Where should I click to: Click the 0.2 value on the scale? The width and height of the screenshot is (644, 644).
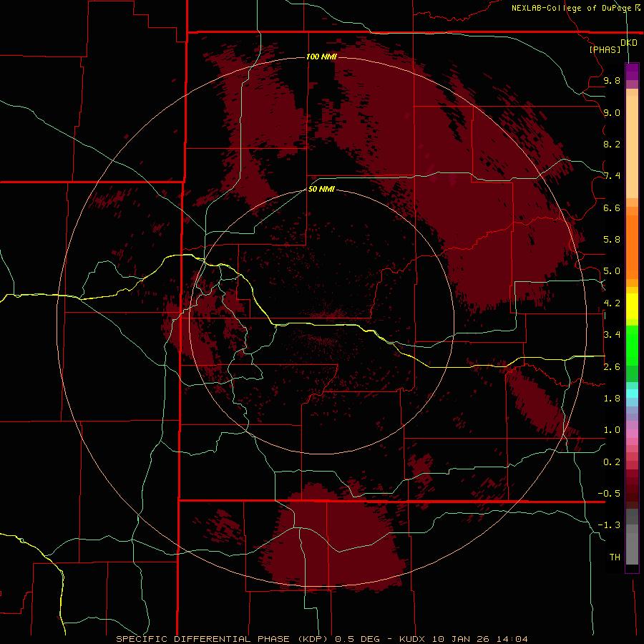click(x=612, y=462)
